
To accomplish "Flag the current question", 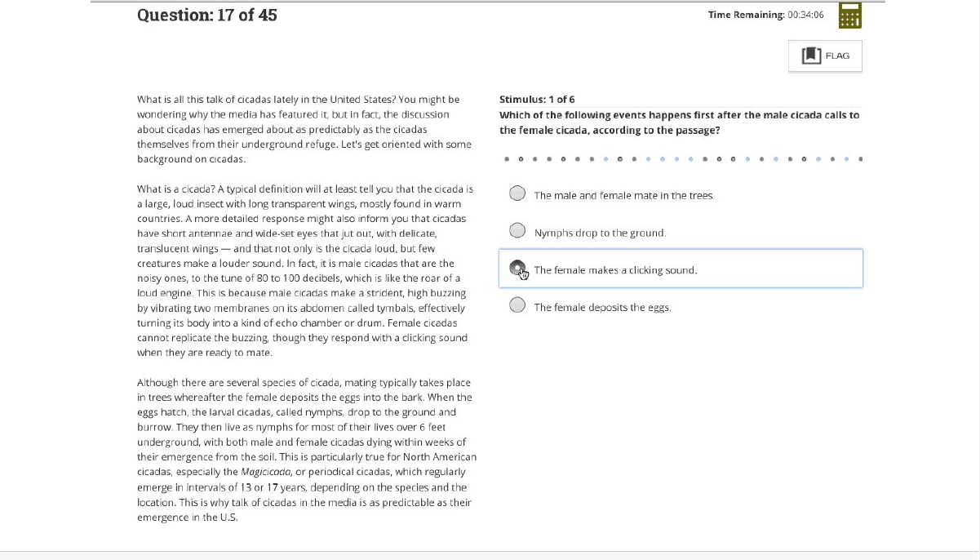I will (825, 56).
